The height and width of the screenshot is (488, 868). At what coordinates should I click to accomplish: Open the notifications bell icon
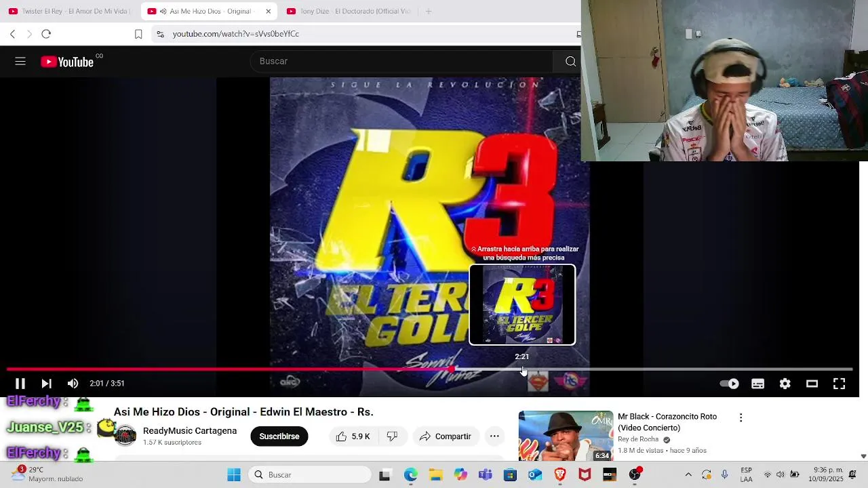pos(852,475)
